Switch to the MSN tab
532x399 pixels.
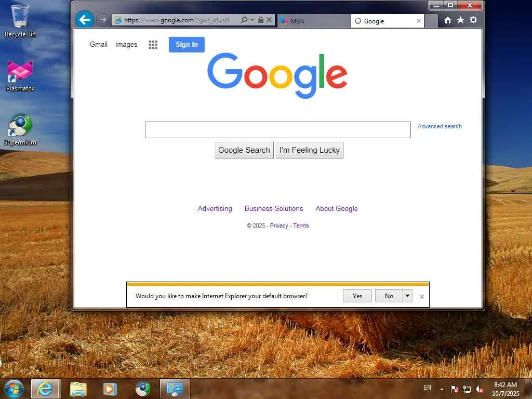coord(313,21)
